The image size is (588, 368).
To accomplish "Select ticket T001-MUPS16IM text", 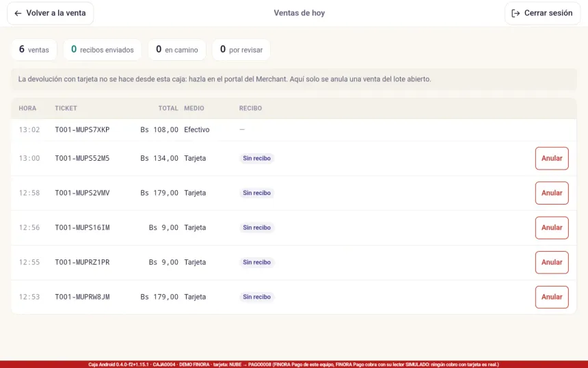I will 82,228.
